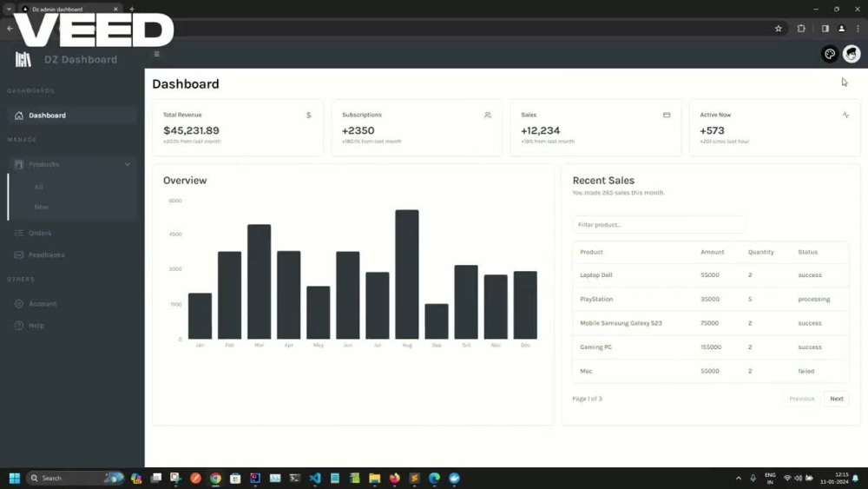Select the Gaming PC row
868x489 pixels.
[710, 347]
